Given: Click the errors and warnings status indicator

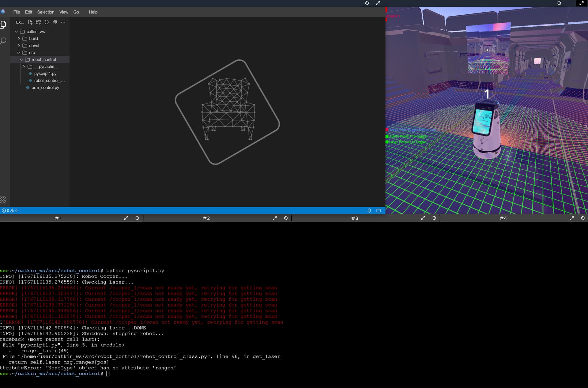Looking at the screenshot, I should click(10, 211).
